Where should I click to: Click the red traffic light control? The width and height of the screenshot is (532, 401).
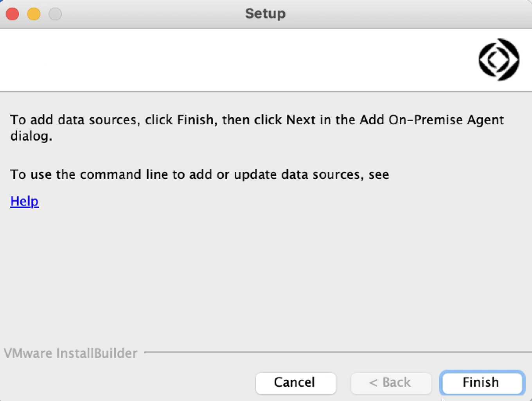[12, 13]
